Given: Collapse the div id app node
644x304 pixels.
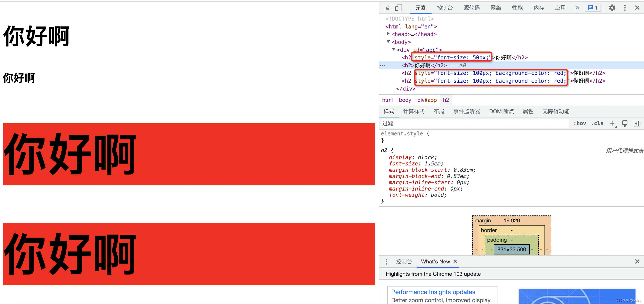Looking at the screenshot, I should point(393,49).
